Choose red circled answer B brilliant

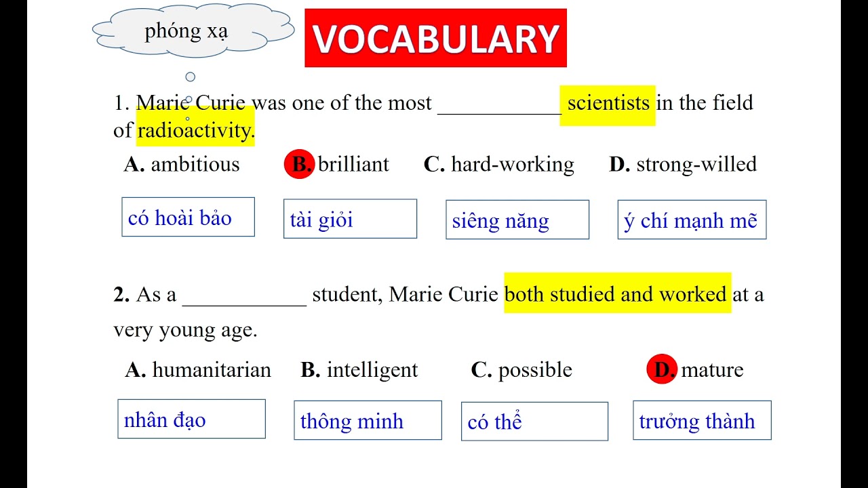(x=337, y=165)
